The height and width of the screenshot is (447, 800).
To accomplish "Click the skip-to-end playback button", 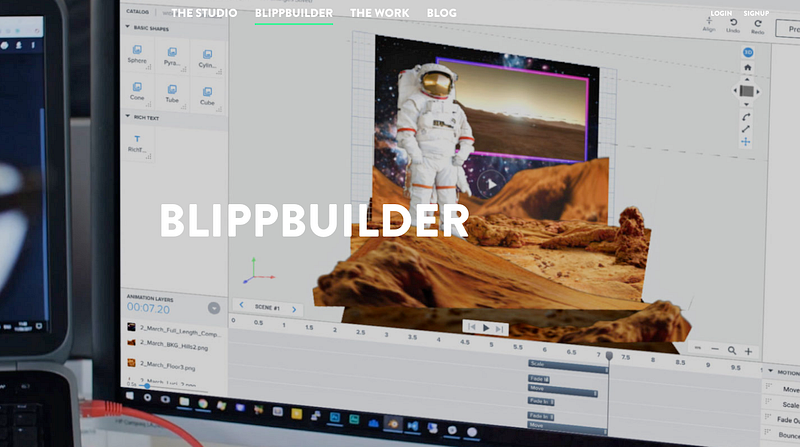I will [499, 329].
